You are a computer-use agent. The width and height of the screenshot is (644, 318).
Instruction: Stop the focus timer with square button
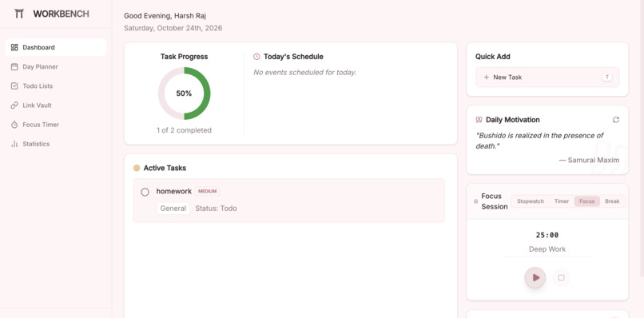tap(562, 278)
